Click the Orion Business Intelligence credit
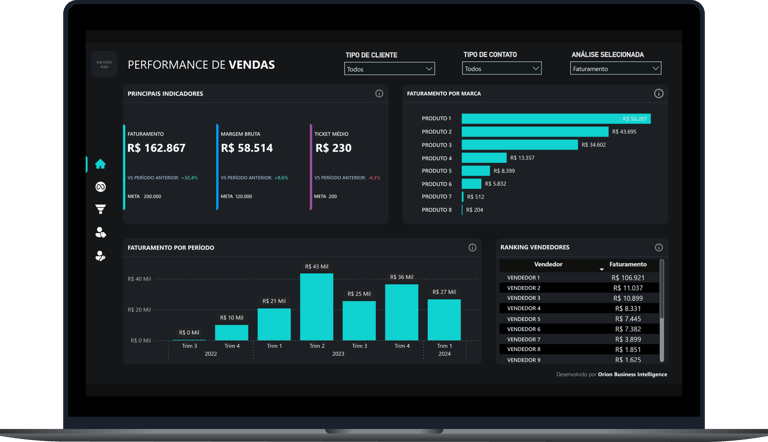This screenshot has width=768, height=442. 632,374
